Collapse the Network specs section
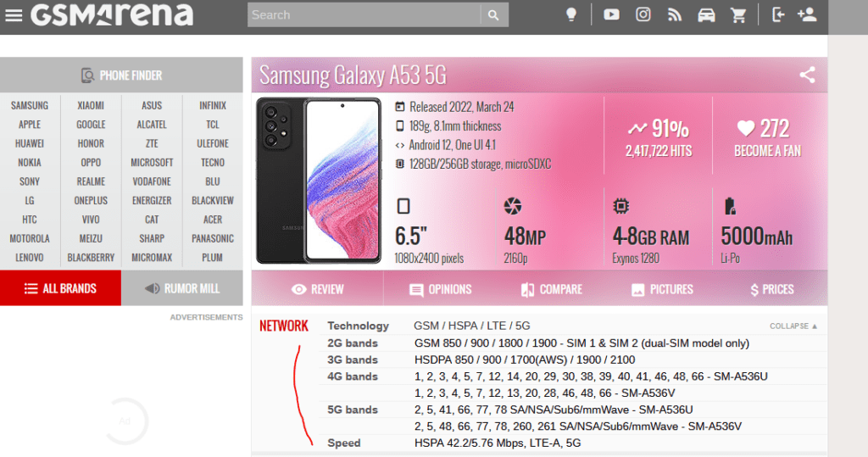The image size is (868, 457). click(793, 326)
